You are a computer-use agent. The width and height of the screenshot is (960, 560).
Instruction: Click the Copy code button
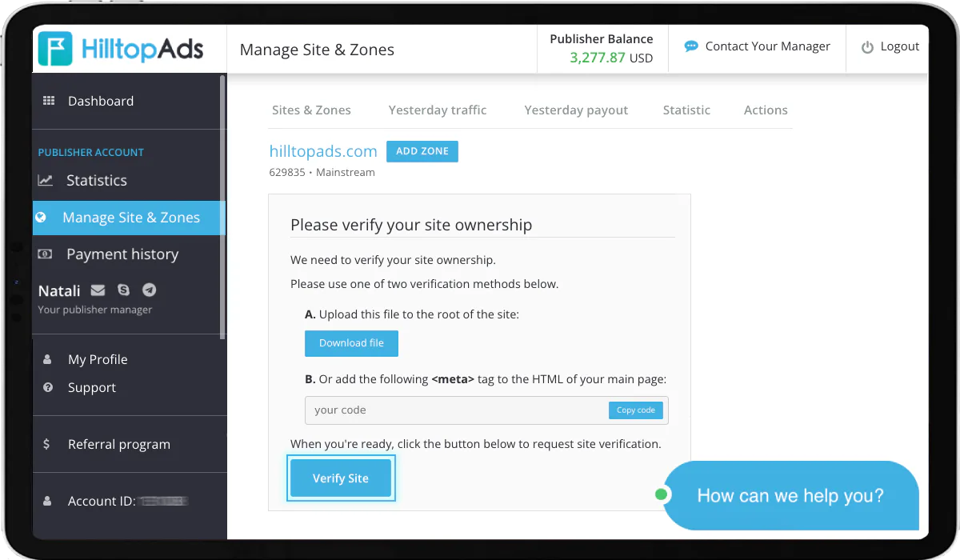tap(636, 410)
